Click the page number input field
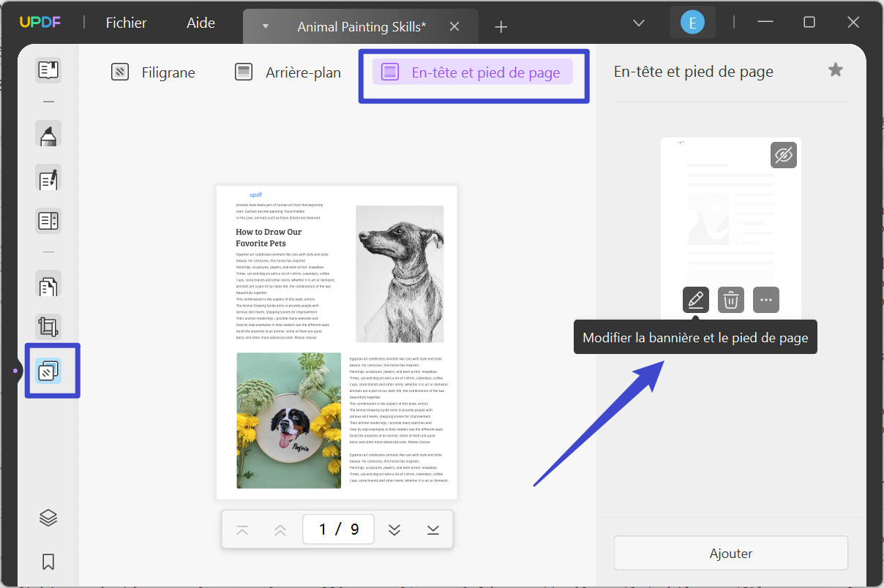 (338, 529)
